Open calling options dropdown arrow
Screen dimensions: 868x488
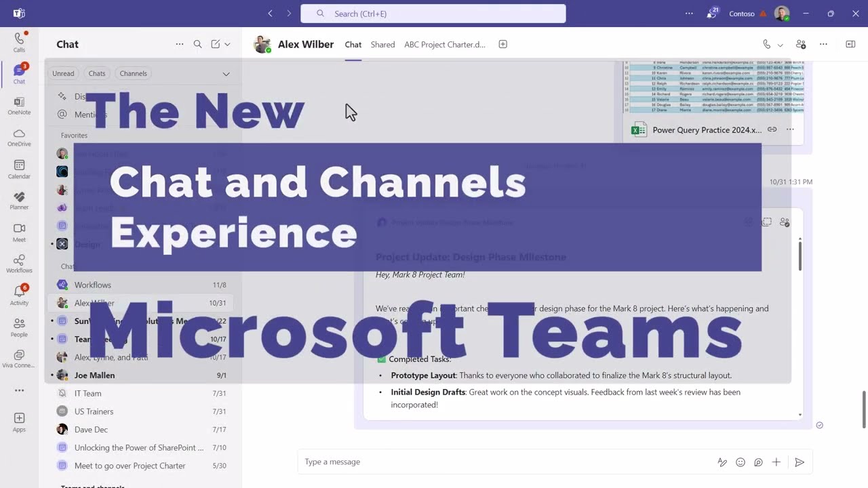pyautogui.click(x=780, y=45)
